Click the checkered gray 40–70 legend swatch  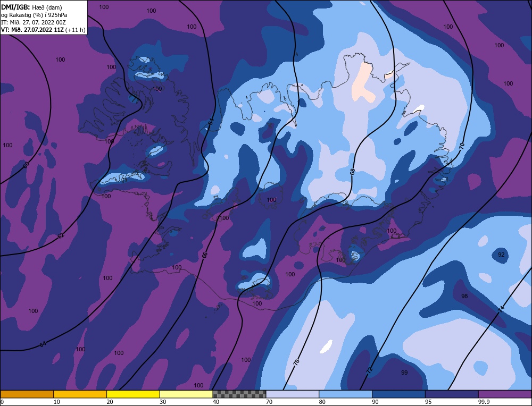click(x=239, y=394)
